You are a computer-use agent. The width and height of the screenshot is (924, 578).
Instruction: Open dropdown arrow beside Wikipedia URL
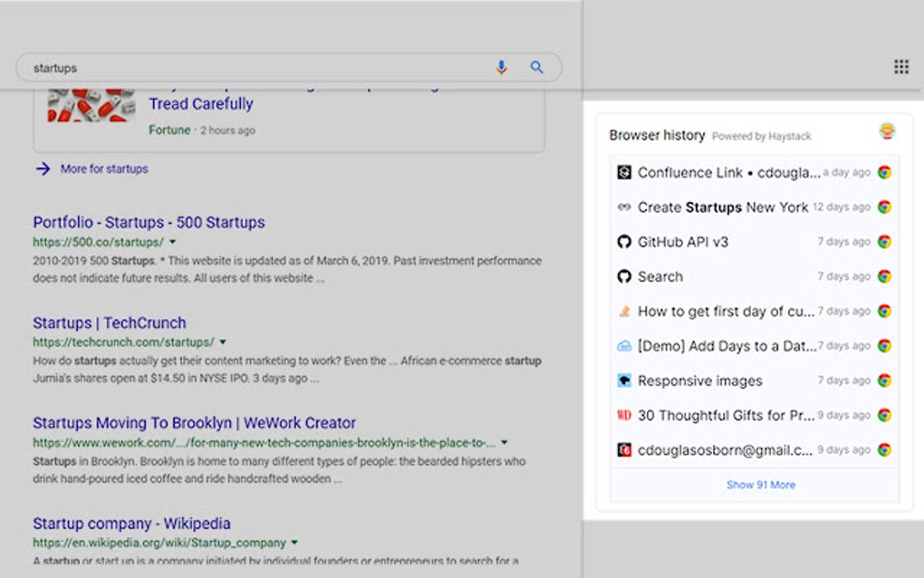click(x=294, y=543)
